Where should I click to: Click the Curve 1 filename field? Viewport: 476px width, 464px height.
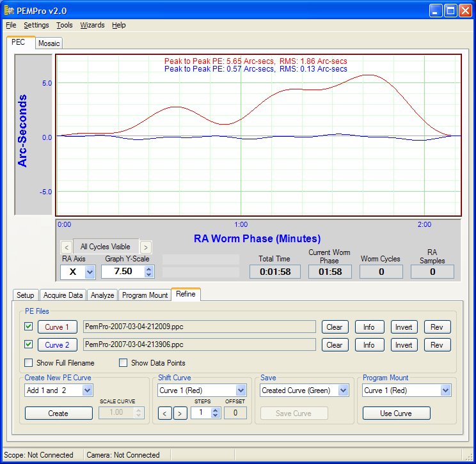pyautogui.click(x=199, y=327)
